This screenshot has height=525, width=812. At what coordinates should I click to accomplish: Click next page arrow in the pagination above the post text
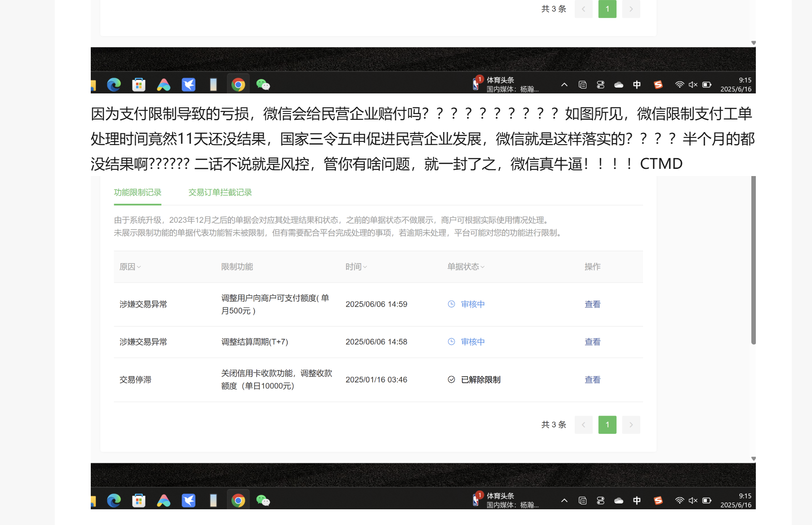631,9
